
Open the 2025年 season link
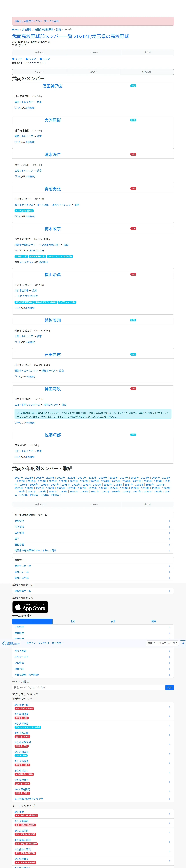(x=40, y=478)
